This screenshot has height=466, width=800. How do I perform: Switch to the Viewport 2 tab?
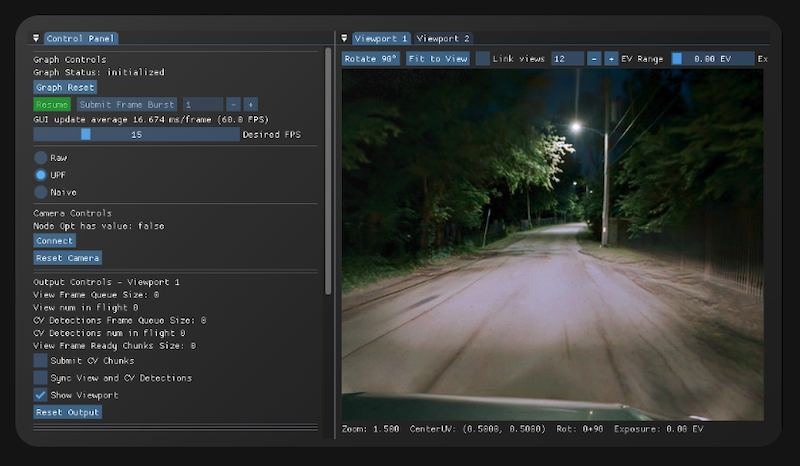tap(443, 39)
